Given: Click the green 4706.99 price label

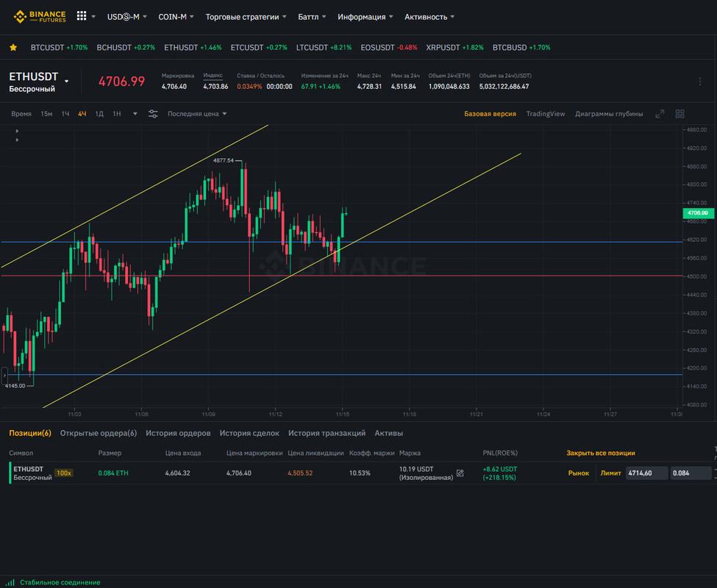Looking at the screenshot, I should 699,213.
